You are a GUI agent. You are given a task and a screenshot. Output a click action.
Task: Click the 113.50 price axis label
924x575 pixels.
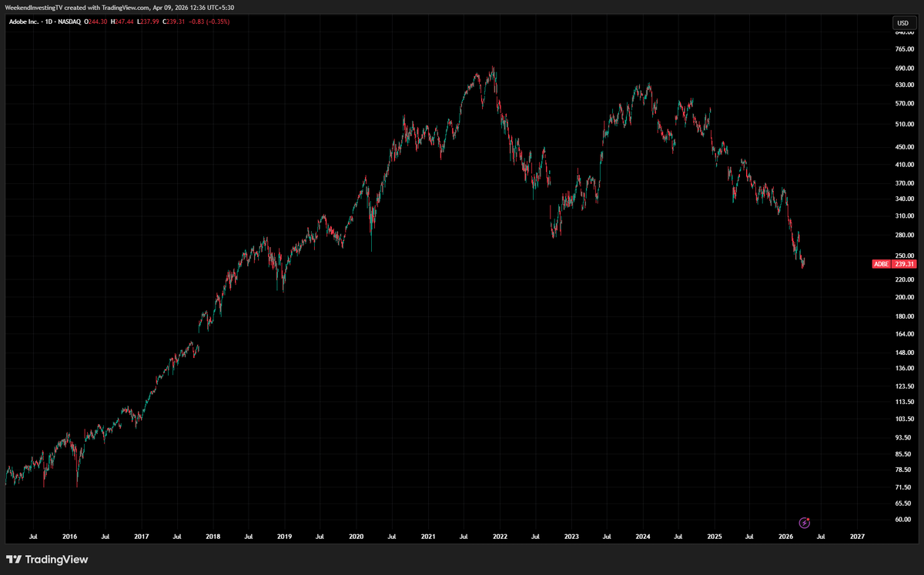coord(904,401)
